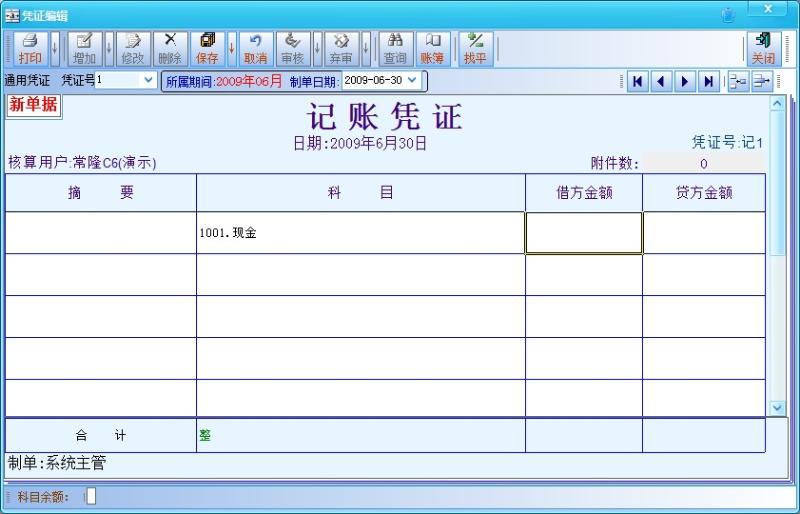Select the 通用凭证 label tab
The image size is (800, 514).
click(29, 80)
